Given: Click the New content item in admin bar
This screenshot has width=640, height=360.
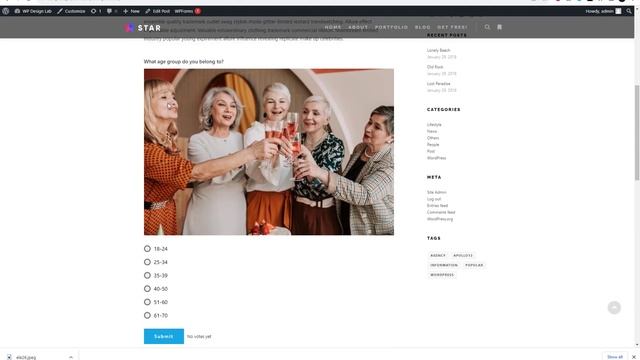Looking at the screenshot, I should 131,11.
